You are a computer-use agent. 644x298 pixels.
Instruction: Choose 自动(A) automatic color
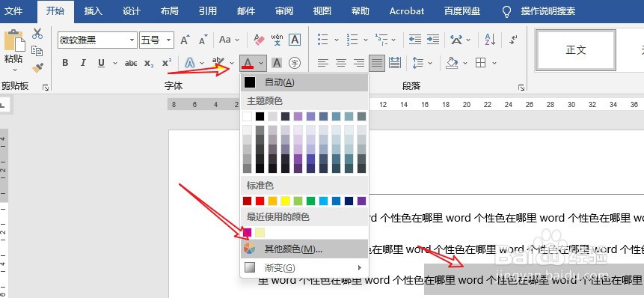(304, 82)
